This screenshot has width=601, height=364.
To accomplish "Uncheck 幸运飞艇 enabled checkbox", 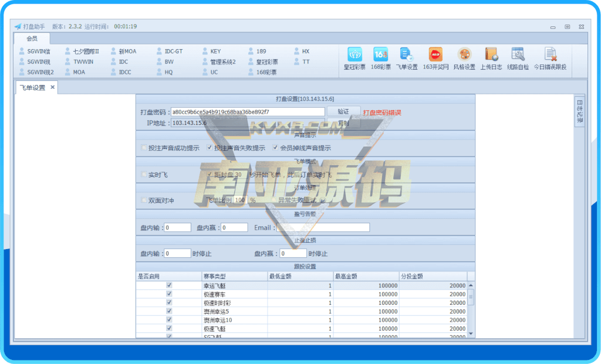I will point(169,285).
